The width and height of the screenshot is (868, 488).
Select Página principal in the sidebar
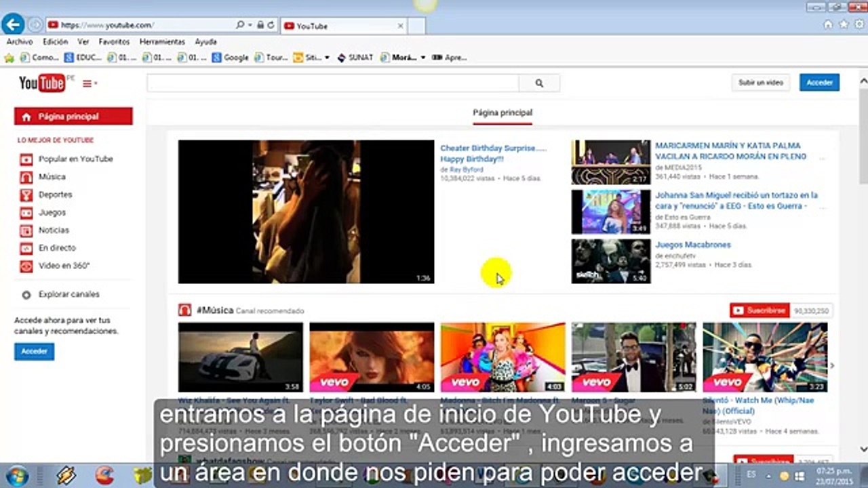tap(73, 117)
